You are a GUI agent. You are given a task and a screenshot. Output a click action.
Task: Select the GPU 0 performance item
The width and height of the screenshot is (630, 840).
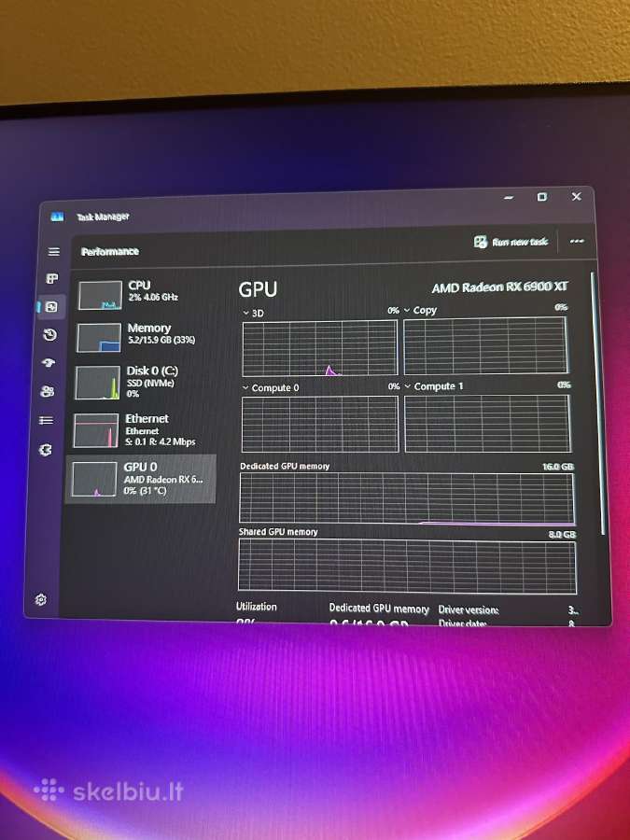pyautogui.click(x=141, y=479)
